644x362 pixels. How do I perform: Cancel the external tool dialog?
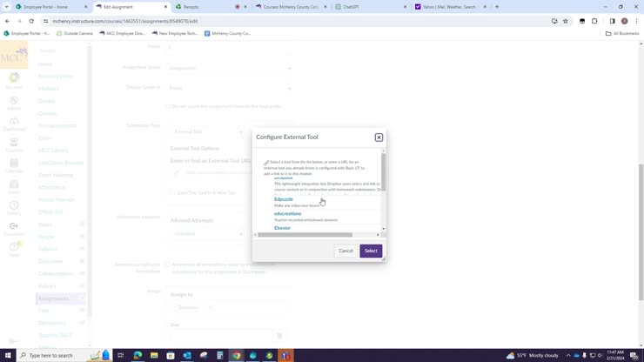point(345,251)
